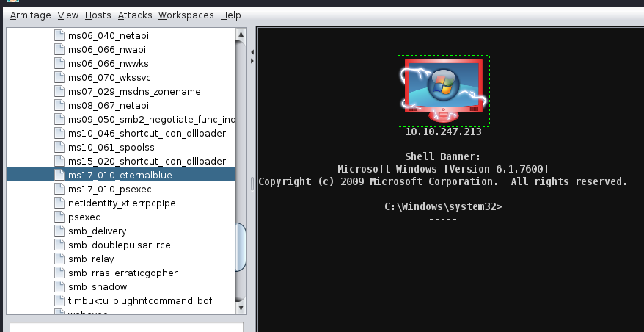Click file icon next to psexec
This screenshot has height=332, width=644.
point(60,217)
